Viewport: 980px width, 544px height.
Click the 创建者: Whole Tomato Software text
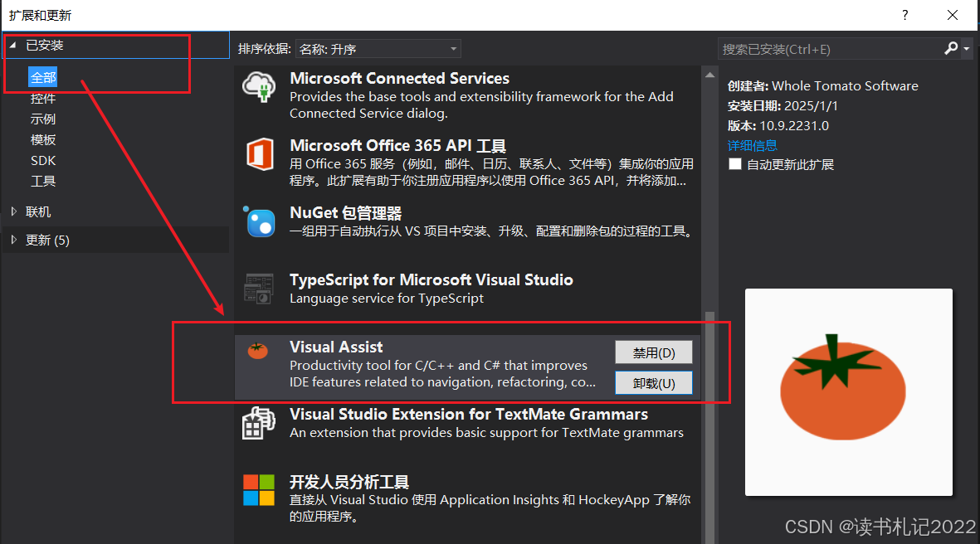coord(823,85)
